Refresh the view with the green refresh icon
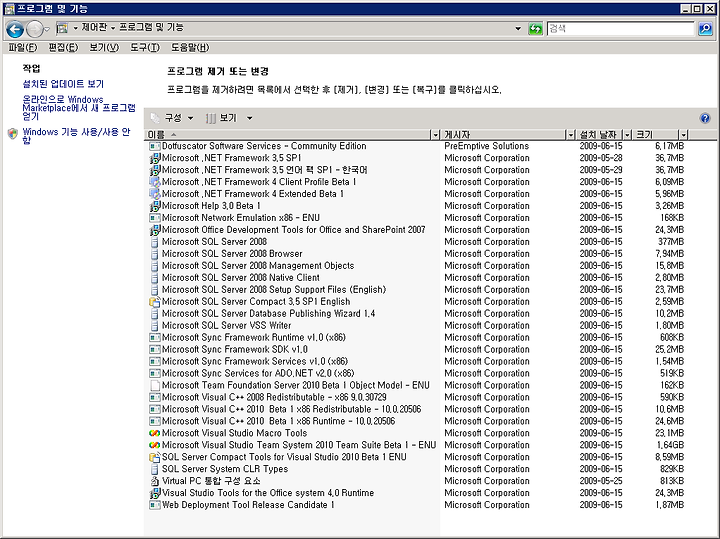Viewport: 720px width, 539px height. [x=535, y=28]
